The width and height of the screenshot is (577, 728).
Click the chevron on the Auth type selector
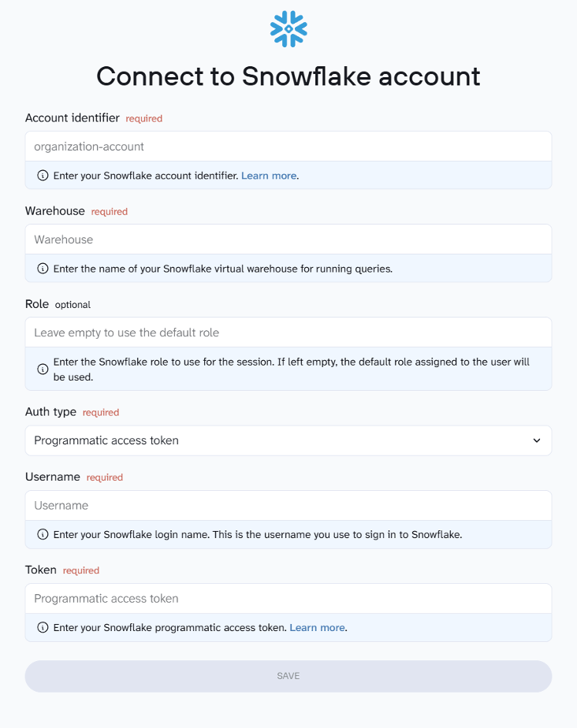[537, 440]
